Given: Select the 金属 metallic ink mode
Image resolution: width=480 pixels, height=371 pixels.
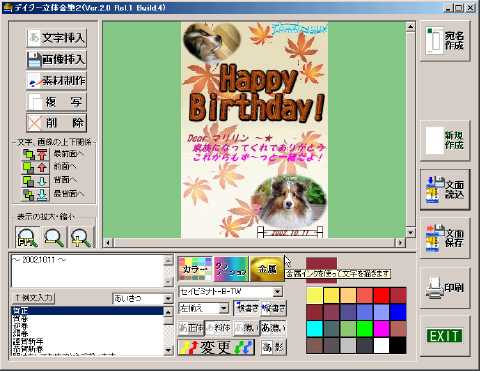Looking at the screenshot, I should coord(267,269).
